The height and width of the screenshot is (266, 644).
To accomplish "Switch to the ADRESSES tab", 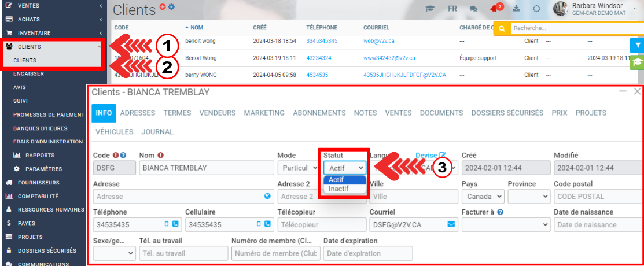I will click(138, 113).
